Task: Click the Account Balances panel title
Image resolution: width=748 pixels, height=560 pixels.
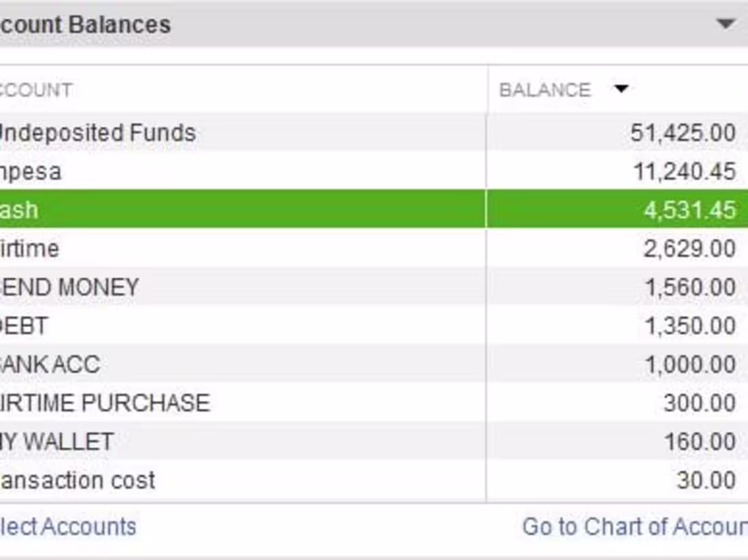Action: tap(86, 25)
